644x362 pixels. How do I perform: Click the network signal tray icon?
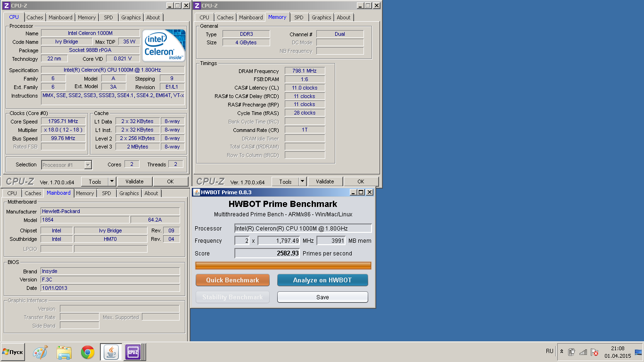[x=583, y=352]
